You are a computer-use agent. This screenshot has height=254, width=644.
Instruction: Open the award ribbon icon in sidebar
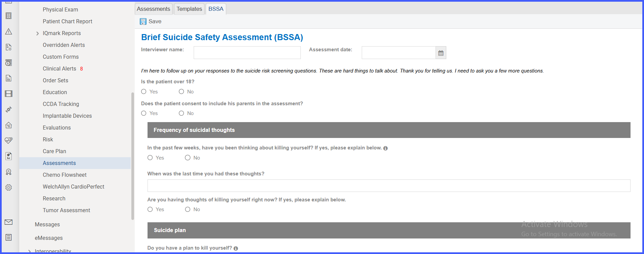(9, 172)
